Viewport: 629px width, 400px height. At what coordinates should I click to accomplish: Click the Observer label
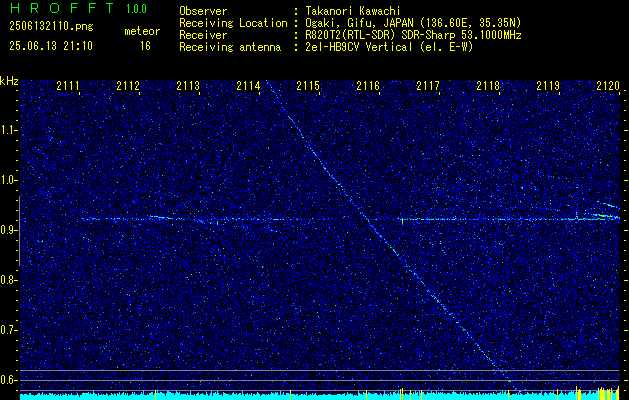click(203, 11)
